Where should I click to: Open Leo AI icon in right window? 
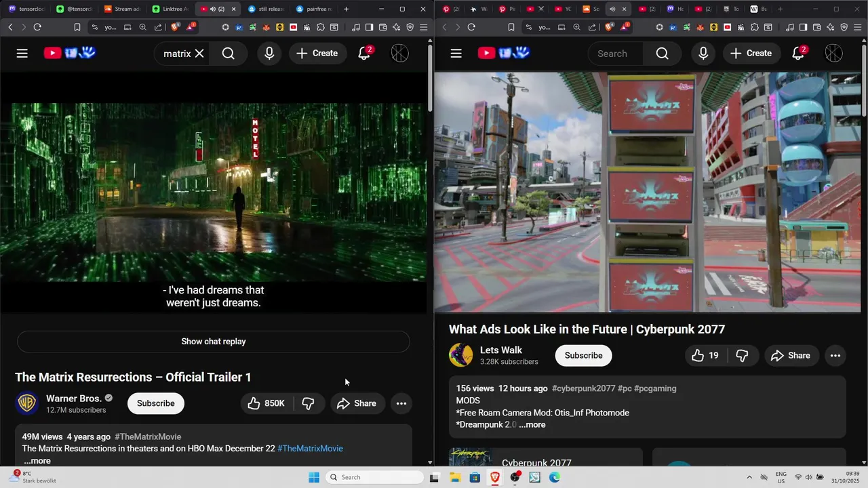click(x=830, y=27)
